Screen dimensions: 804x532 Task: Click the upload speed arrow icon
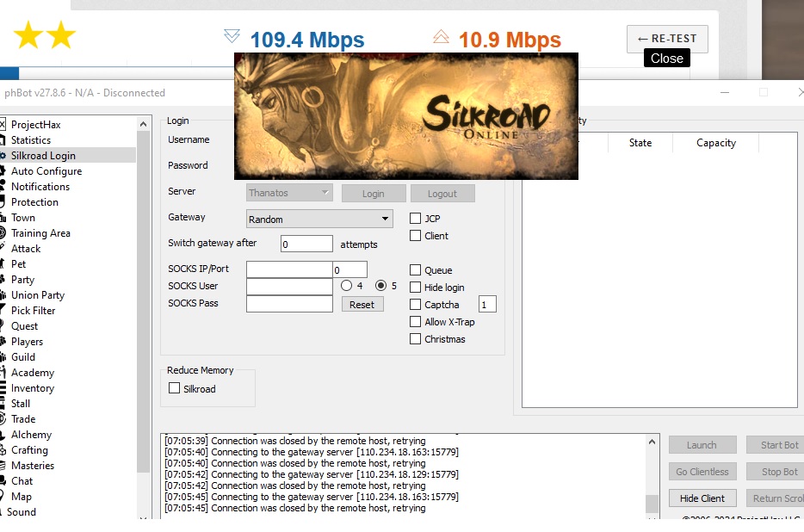(x=441, y=36)
